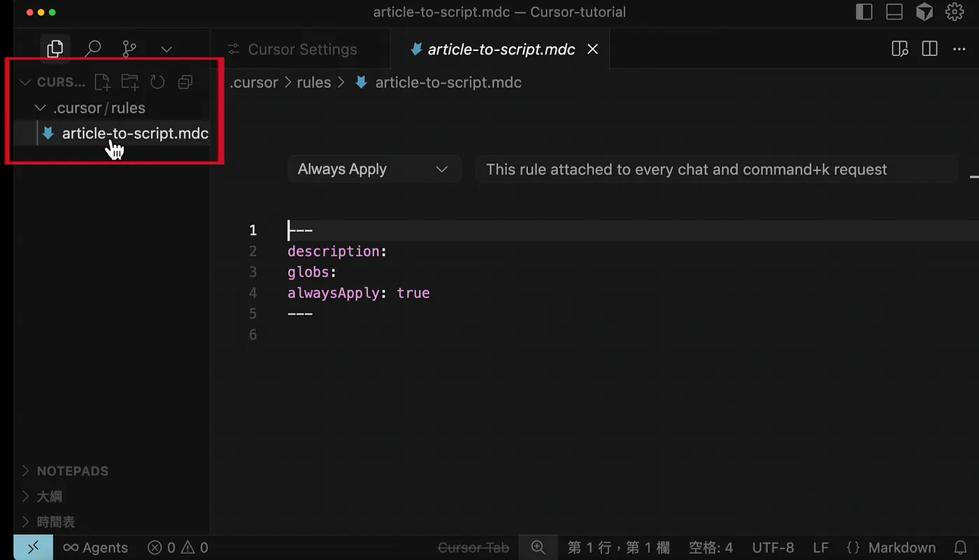This screenshot has height=560, width=979.
Task: Open settings via the gear icon
Action: click(955, 12)
